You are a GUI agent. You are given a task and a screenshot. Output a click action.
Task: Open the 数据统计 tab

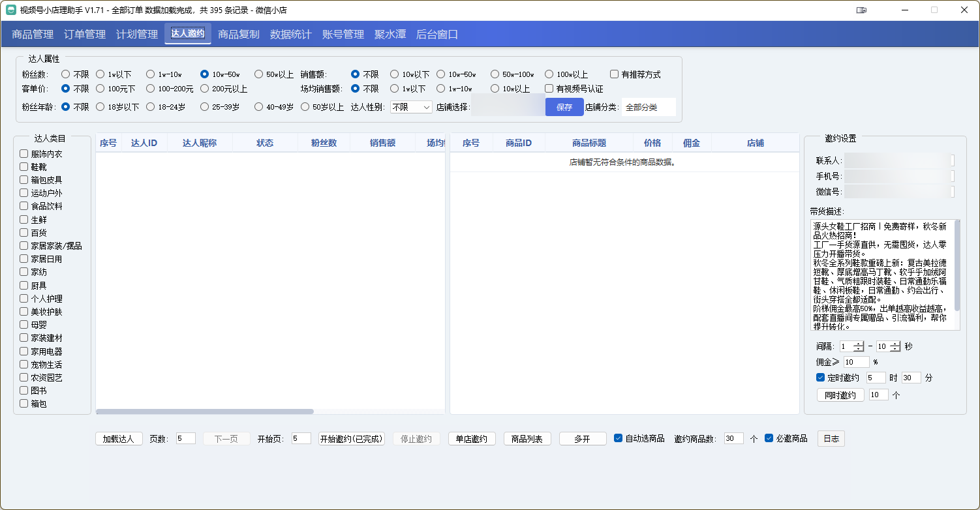291,34
